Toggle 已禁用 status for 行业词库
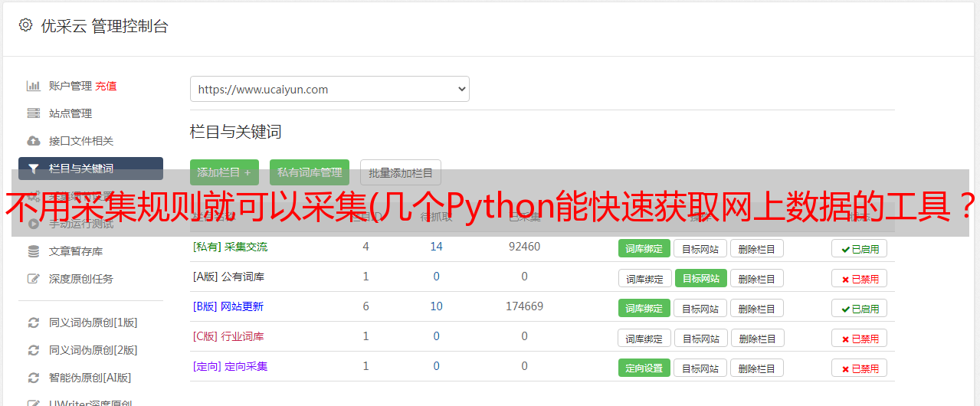The height and width of the screenshot is (406, 980). [x=860, y=338]
